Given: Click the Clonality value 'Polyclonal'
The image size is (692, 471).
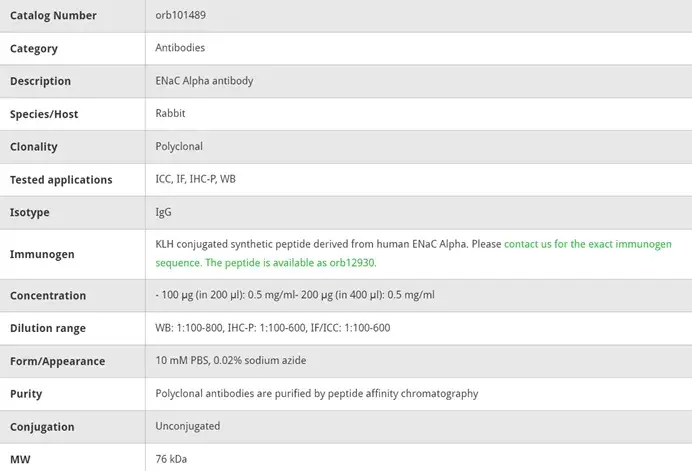Looking at the screenshot, I should coord(179,147).
